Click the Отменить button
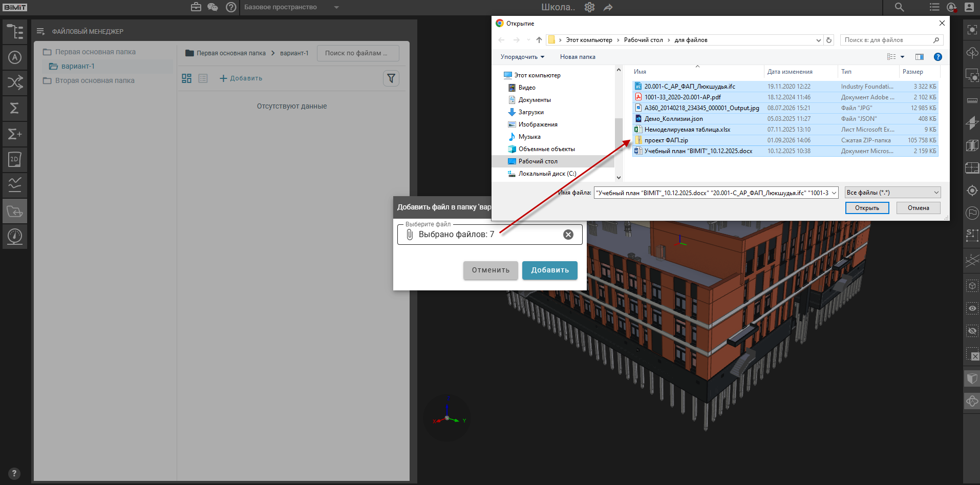 (x=491, y=270)
